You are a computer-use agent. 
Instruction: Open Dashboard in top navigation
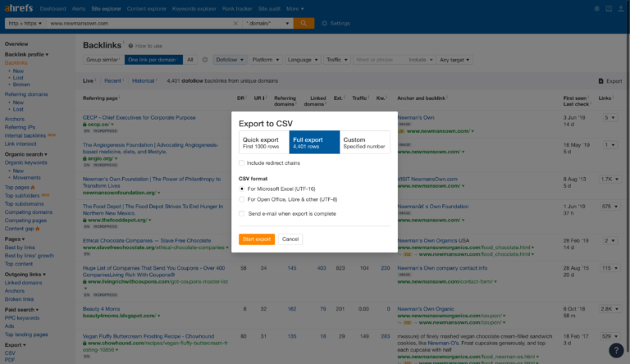click(x=52, y=8)
